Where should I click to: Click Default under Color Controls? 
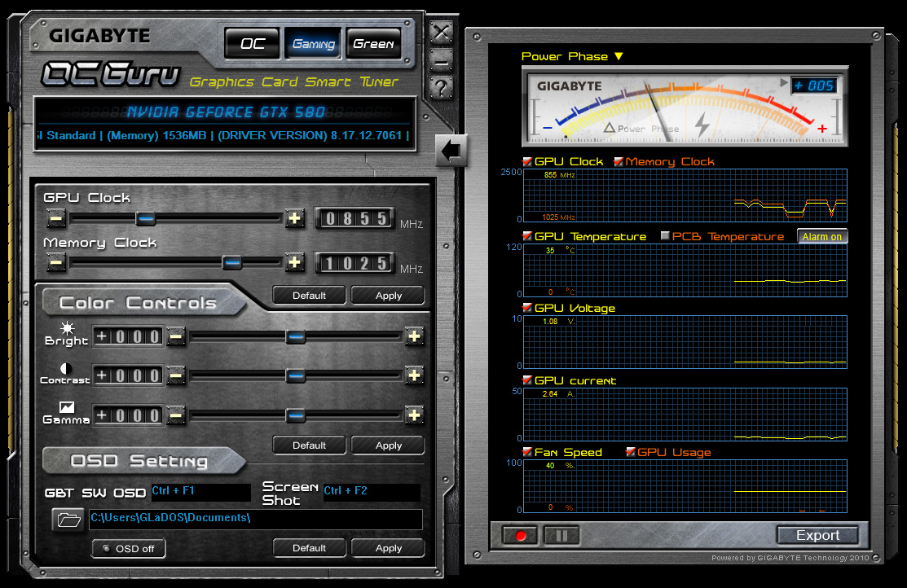309,445
